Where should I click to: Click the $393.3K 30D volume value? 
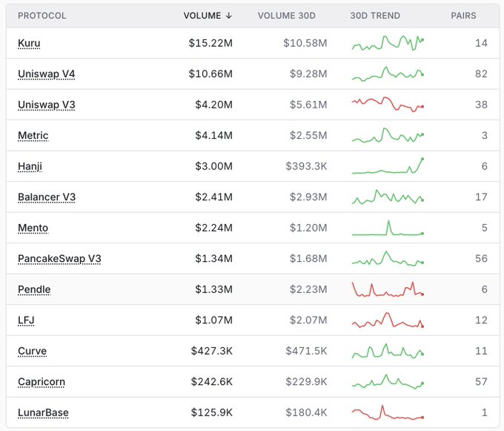point(306,166)
